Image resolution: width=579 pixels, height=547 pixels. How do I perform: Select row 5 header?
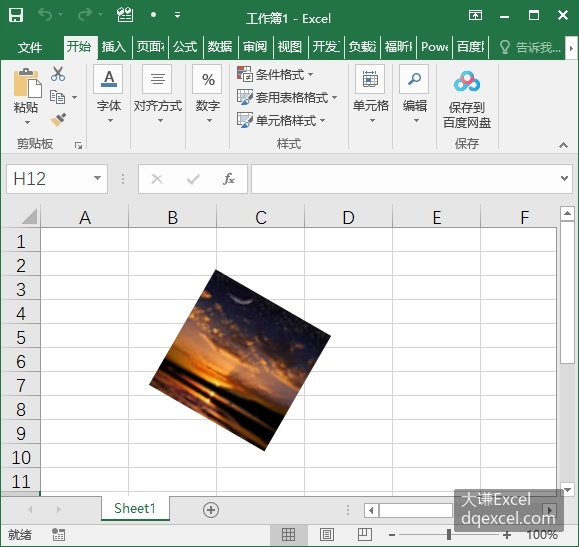tap(21, 337)
